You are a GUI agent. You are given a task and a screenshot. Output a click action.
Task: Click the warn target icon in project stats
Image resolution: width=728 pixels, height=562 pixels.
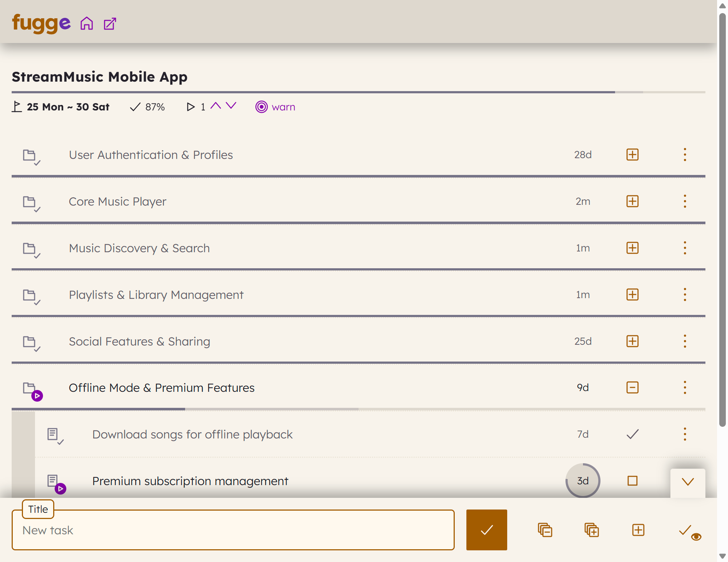coord(262,106)
